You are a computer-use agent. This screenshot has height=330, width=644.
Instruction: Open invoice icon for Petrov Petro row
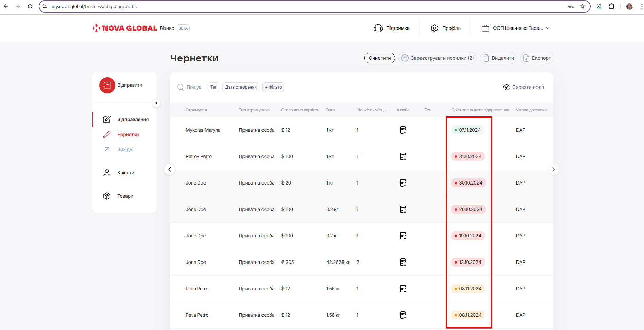(403, 156)
